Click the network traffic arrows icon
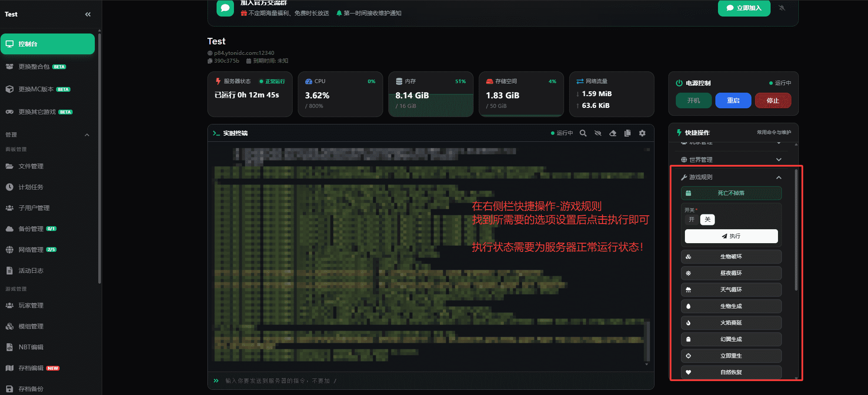868x395 pixels. pos(580,81)
